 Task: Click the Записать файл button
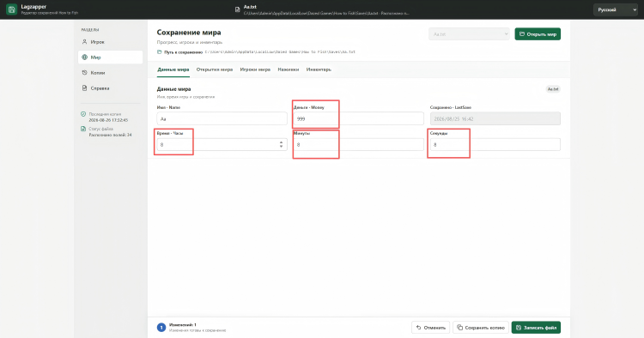(536, 328)
